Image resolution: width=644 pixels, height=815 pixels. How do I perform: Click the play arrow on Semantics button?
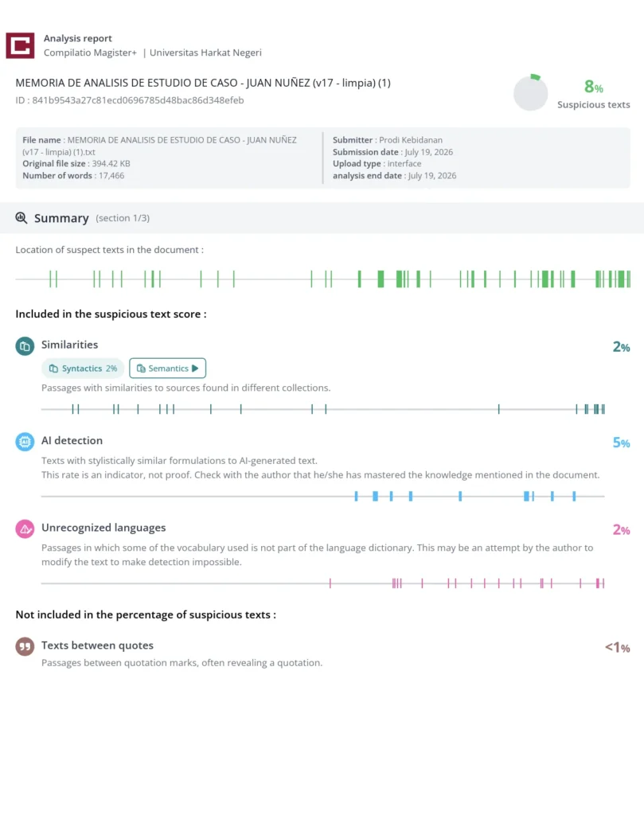196,368
